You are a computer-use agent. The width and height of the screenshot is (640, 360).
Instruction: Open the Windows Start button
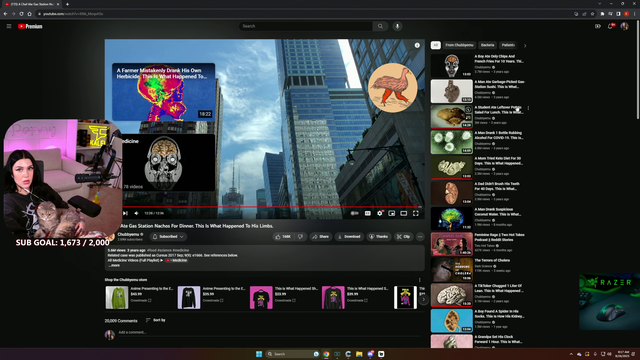[x=259, y=354]
